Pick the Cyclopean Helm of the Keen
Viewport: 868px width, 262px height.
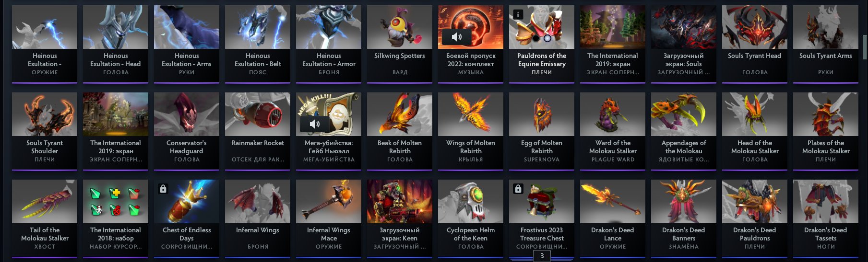click(471, 218)
